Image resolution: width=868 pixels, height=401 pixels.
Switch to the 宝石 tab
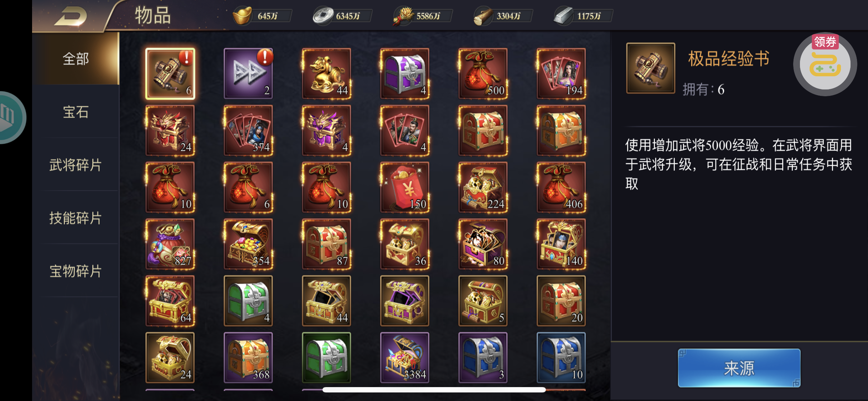pos(76,112)
